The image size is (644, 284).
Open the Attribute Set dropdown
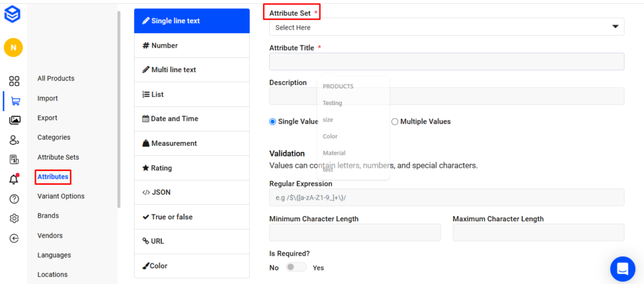[447, 27]
